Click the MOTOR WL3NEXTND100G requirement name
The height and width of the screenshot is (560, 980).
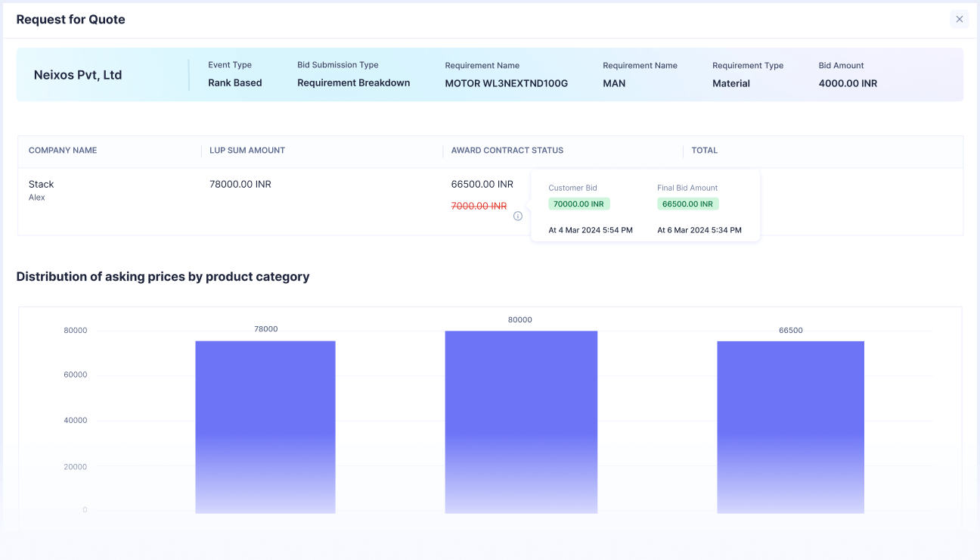click(x=505, y=83)
